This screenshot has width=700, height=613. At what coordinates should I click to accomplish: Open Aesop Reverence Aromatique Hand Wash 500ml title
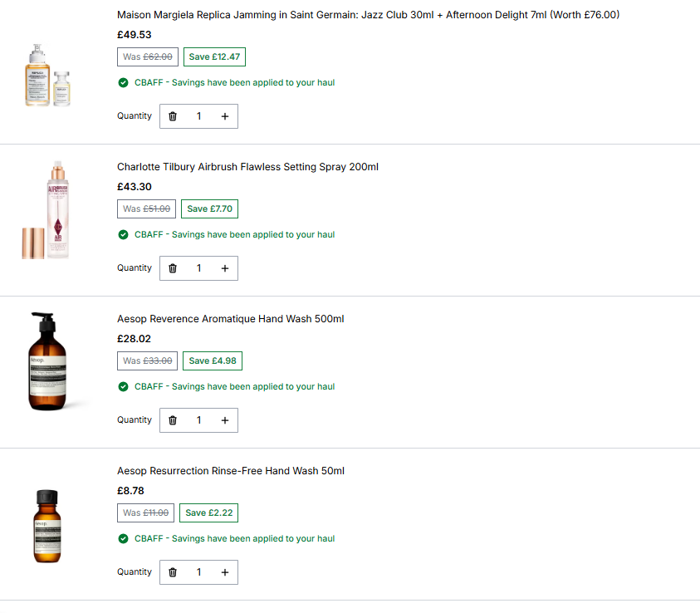230,319
